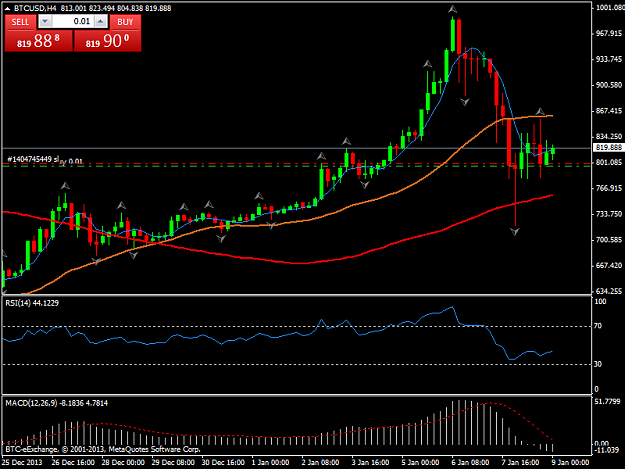Click the 634.255 price scale label
This screenshot has width=625, height=469.
click(x=608, y=291)
